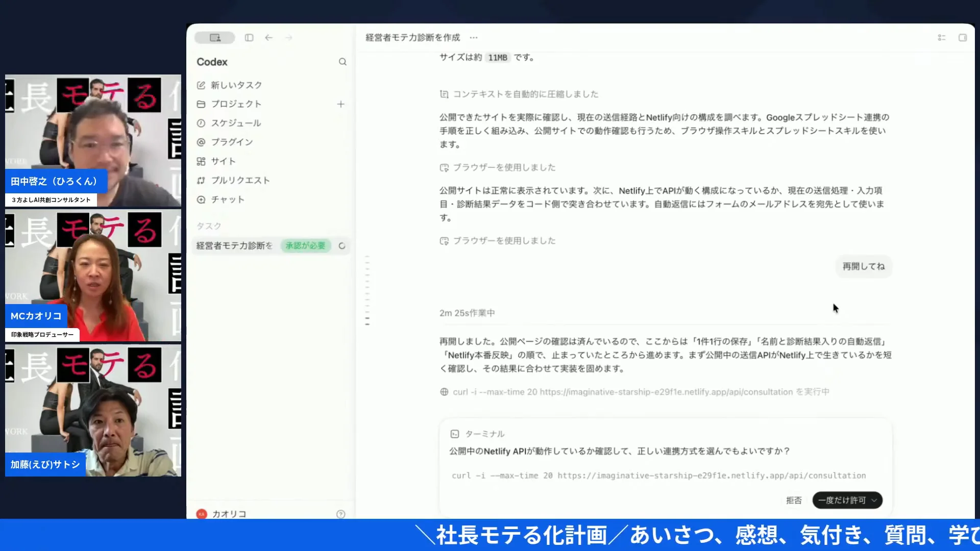Click the 2m 25s作業中 status
Viewport: 980px width, 551px height.
(x=467, y=313)
